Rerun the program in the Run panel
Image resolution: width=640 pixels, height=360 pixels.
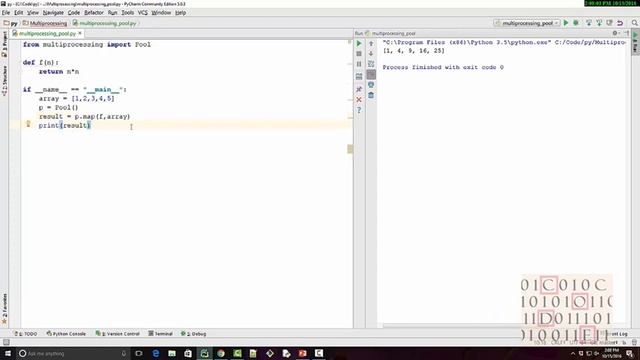click(359, 43)
